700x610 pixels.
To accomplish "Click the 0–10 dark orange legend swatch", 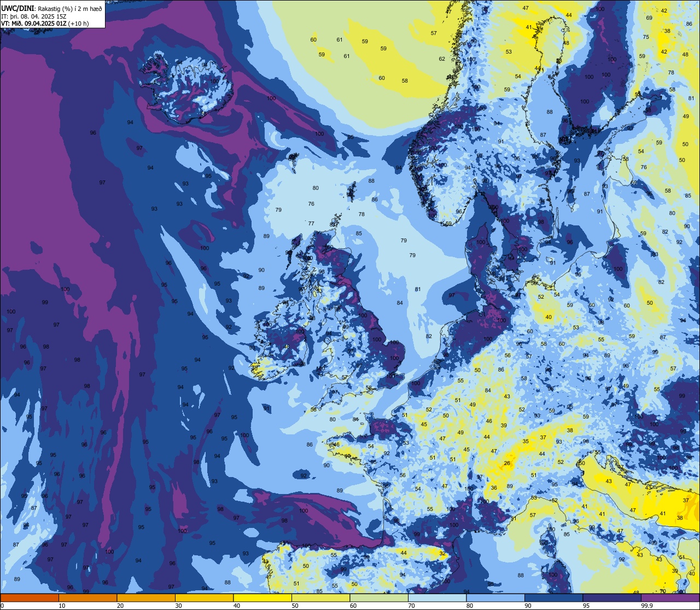I will click(x=30, y=598).
